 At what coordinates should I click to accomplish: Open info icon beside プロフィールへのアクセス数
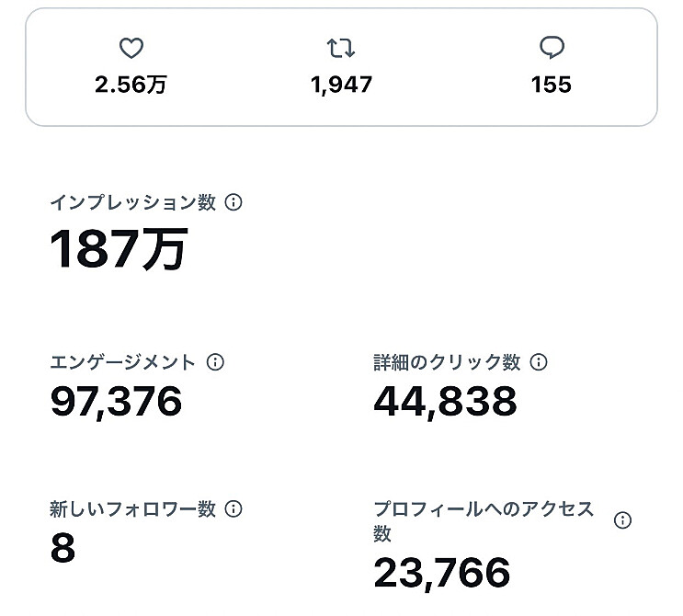(x=622, y=520)
